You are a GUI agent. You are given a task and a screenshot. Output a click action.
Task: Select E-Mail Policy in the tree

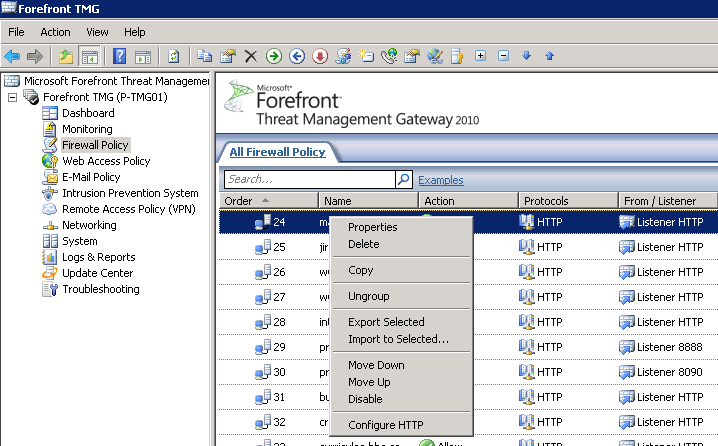pyautogui.click(x=91, y=177)
